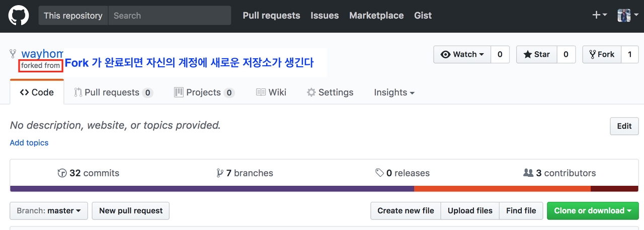Open Gist from the header
644x230 pixels.
[423, 16]
